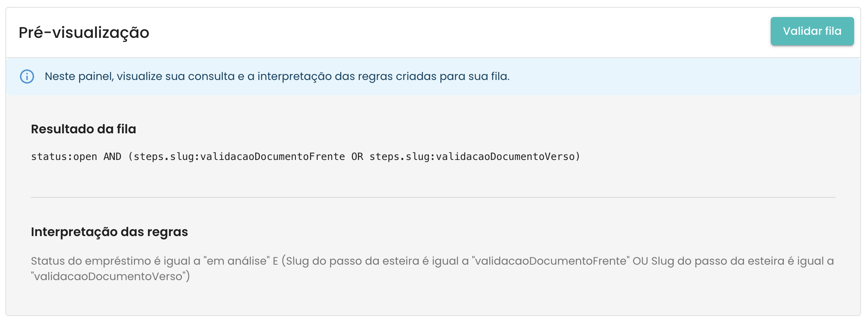The width and height of the screenshot is (868, 323).
Task: Click the Resultado da fila heading
Action: [83, 129]
